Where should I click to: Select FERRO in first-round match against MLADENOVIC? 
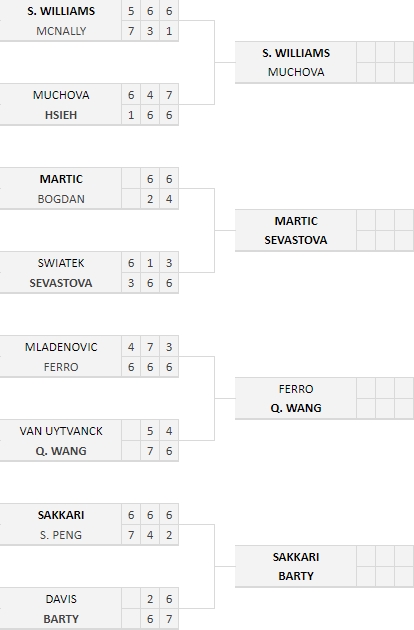pos(61,367)
